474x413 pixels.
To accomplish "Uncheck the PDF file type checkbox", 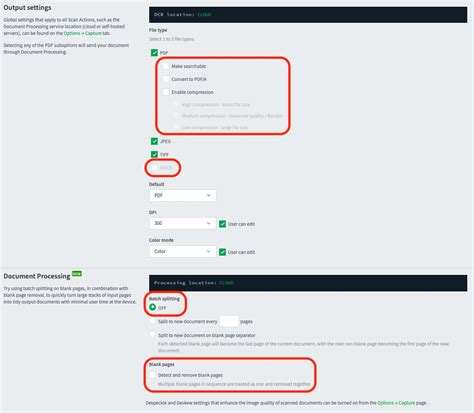I will click(154, 53).
